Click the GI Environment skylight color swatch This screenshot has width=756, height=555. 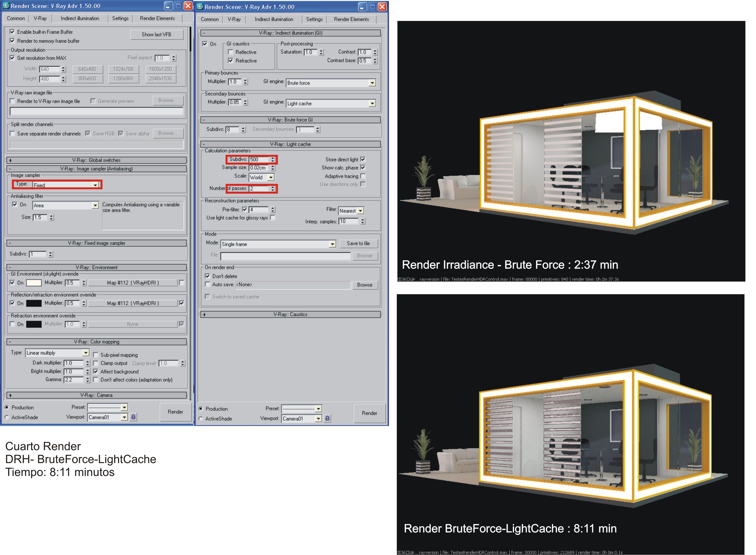click(34, 282)
